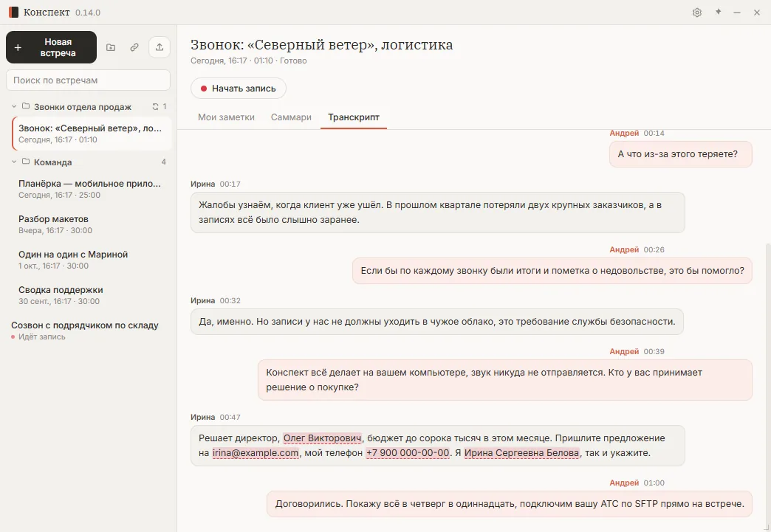
Task: Pin the window with the pin icon
Action: click(x=718, y=13)
